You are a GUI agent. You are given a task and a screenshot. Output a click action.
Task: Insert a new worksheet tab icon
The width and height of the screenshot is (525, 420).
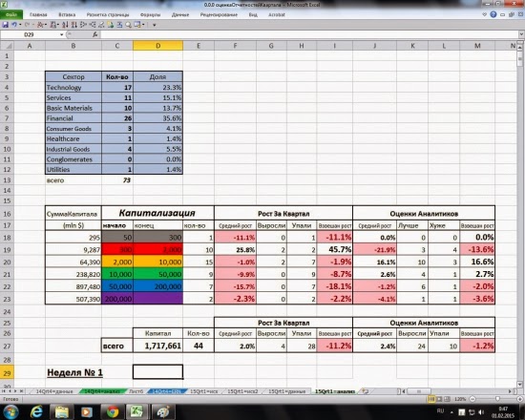(x=366, y=391)
